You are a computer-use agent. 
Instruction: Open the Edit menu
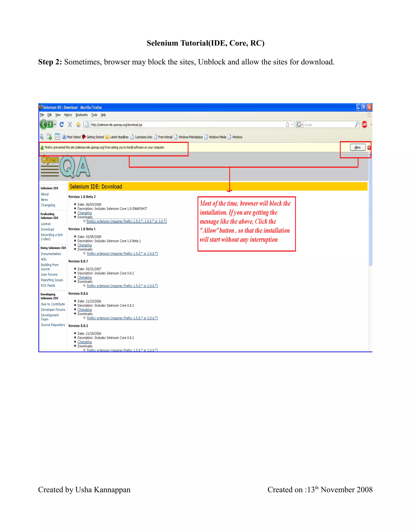click(49, 115)
